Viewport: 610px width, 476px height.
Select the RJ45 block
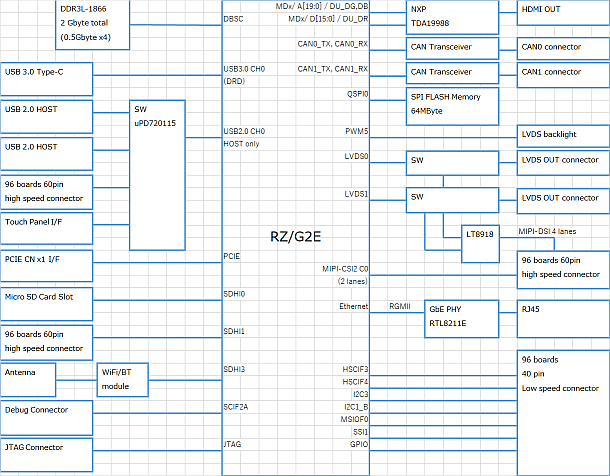pos(561,310)
